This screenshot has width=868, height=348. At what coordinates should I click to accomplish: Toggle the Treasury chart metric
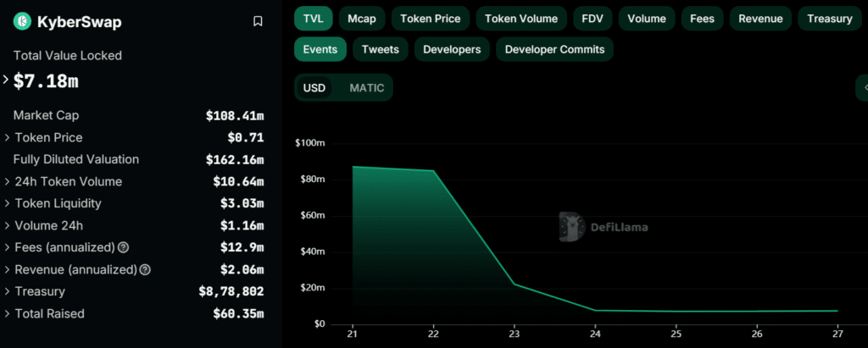[830, 19]
